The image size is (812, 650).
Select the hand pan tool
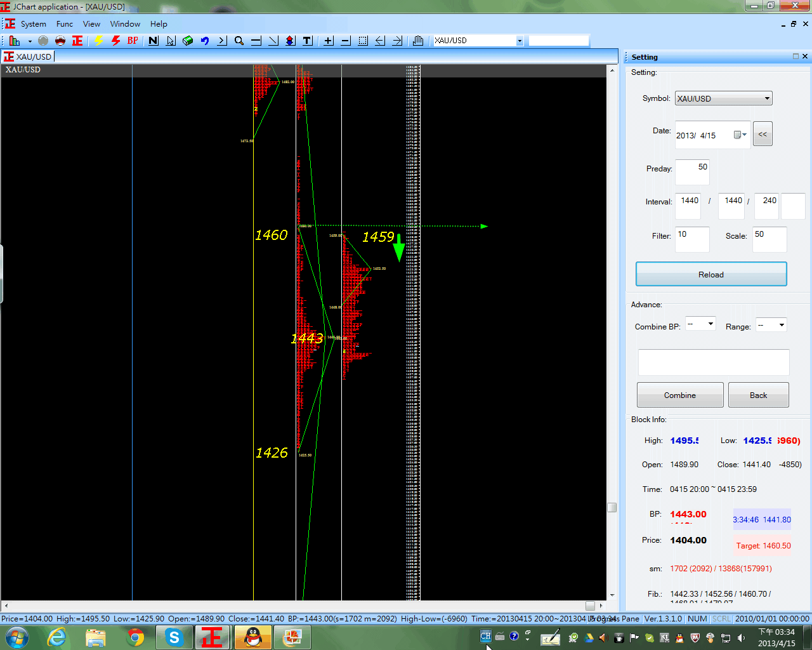[x=418, y=41]
